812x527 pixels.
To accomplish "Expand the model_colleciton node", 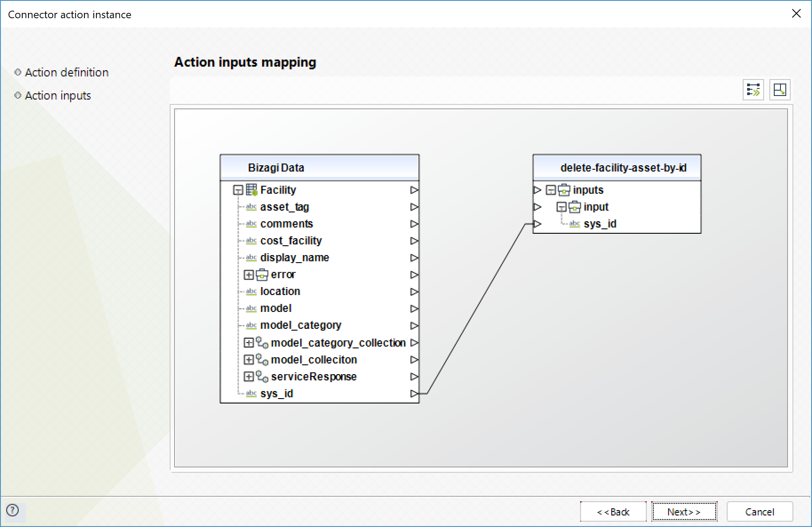I will point(249,359).
